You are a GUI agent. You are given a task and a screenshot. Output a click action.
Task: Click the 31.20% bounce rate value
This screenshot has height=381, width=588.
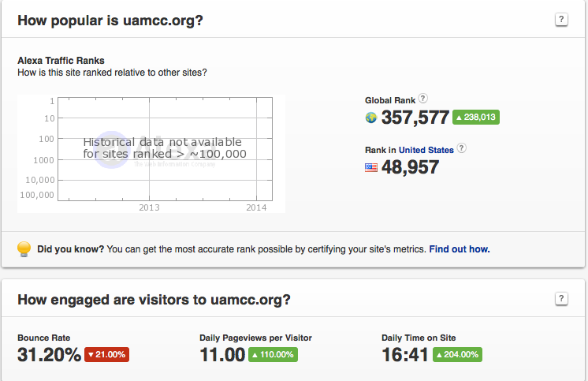click(49, 355)
